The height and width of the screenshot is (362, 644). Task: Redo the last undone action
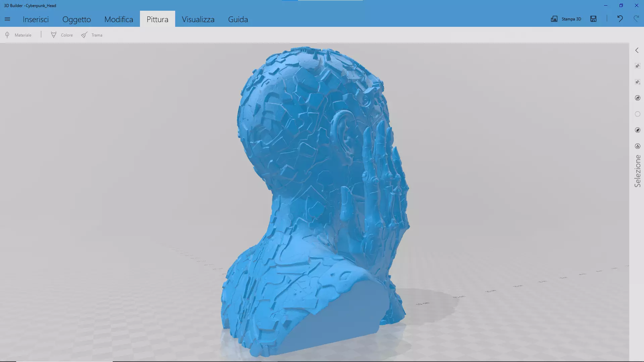coord(636,19)
